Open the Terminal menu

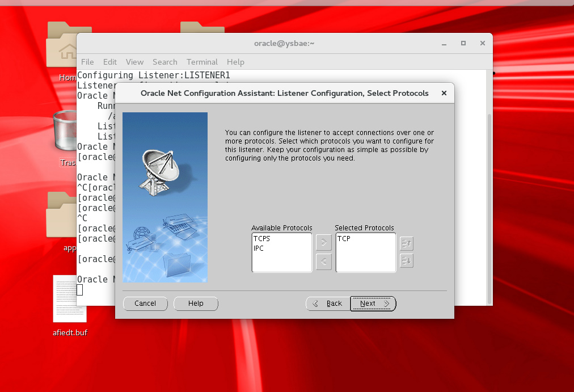(x=202, y=62)
